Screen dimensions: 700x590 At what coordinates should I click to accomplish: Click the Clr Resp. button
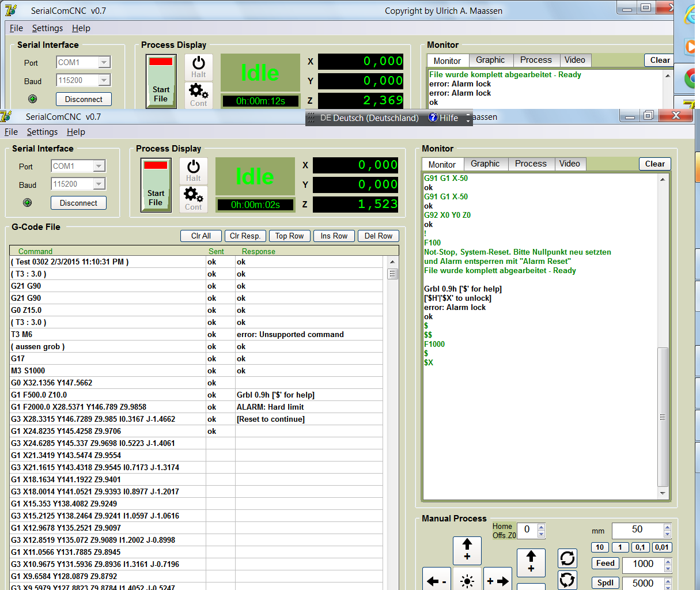click(245, 236)
